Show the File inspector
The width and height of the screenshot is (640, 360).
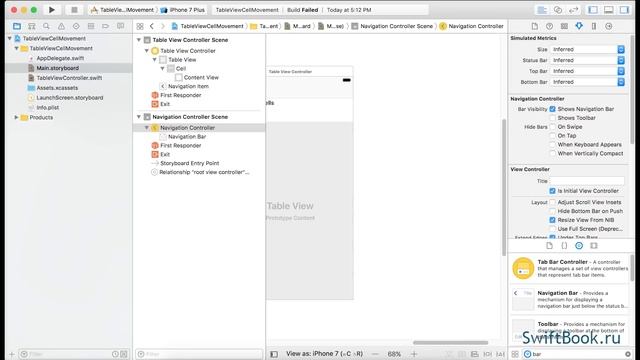[x=535, y=26]
